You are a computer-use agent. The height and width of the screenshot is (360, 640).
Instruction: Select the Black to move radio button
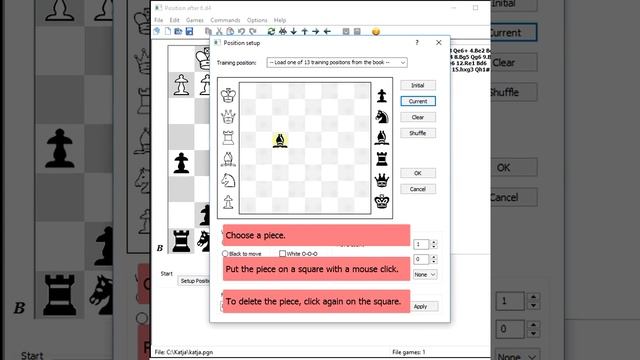pos(225,253)
